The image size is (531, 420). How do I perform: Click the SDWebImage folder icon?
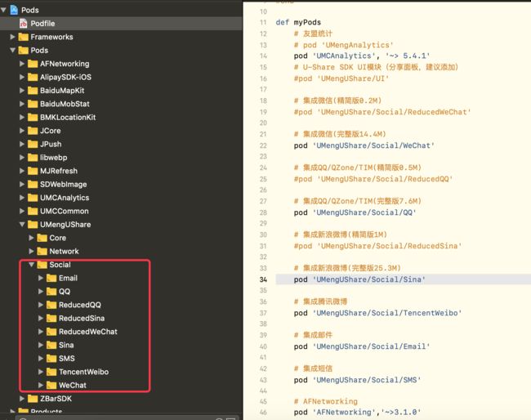click(33, 184)
